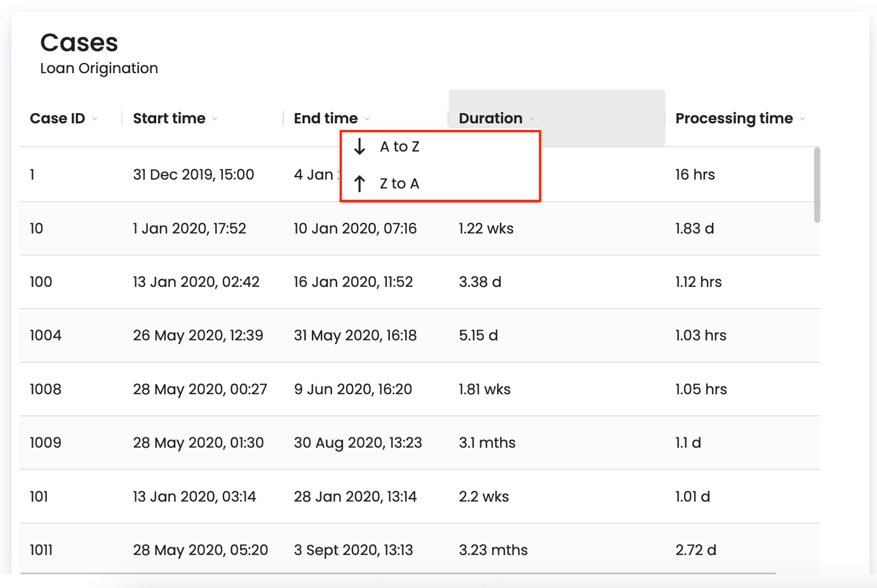877x588 pixels.
Task: Click the horizontal scrollbar at table bottom
Action: point(398,573)
